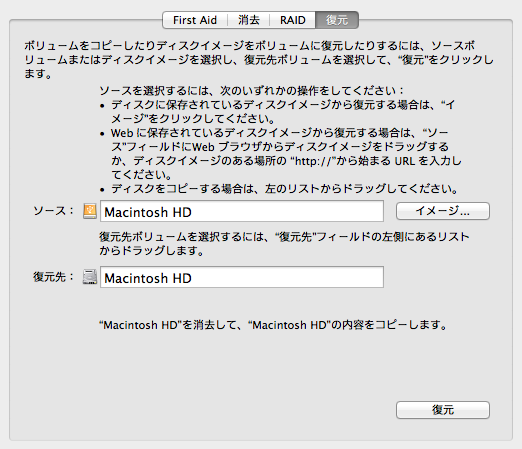The image size is (522, 449).
Task: Select the 復元 tab at top
Action: click(x=337, y=20)
